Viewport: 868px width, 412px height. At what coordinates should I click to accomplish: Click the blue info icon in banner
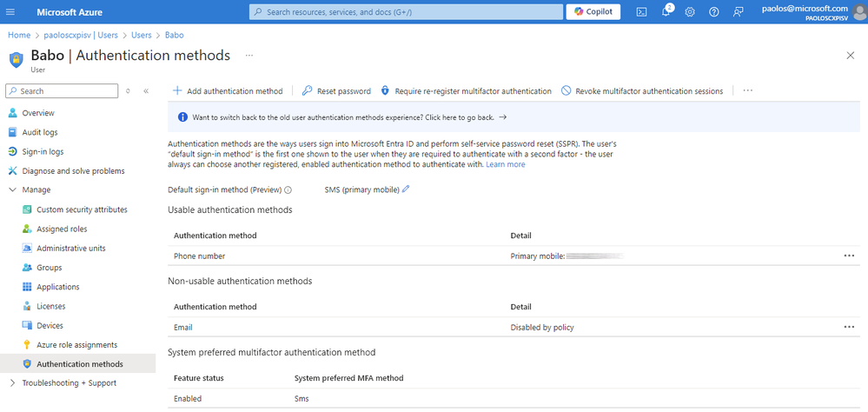pyautogui.click(x=182, y=117)
